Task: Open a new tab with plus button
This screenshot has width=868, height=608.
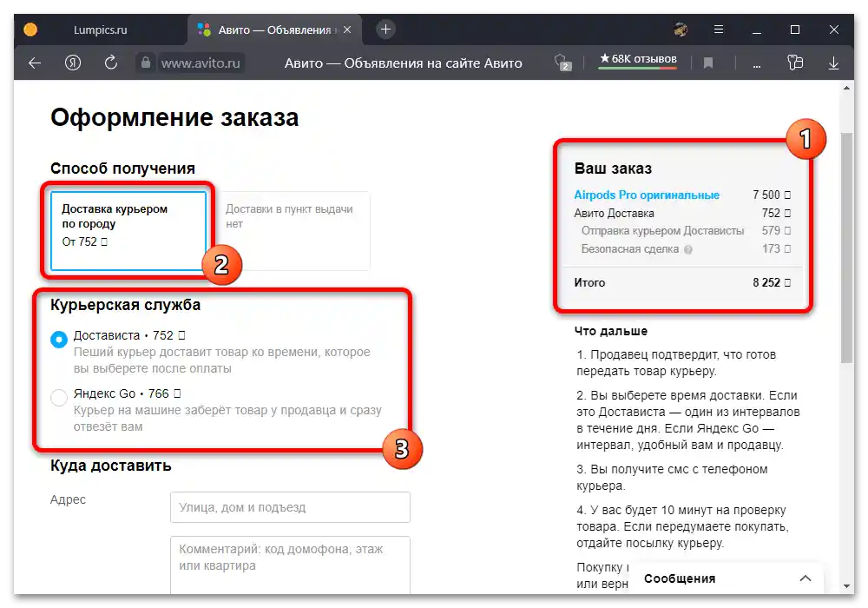Action: pos(386,30)
